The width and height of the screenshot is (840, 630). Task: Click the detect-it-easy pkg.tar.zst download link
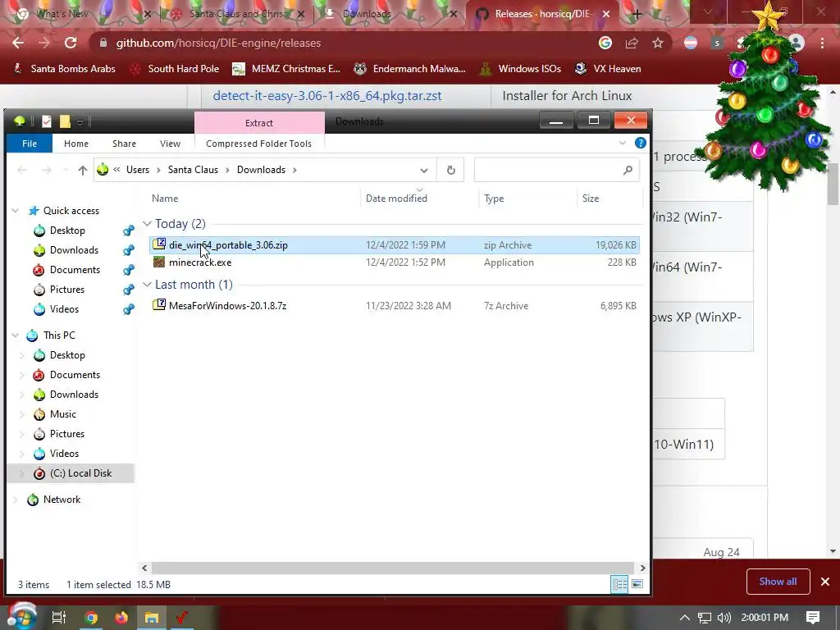327,96
